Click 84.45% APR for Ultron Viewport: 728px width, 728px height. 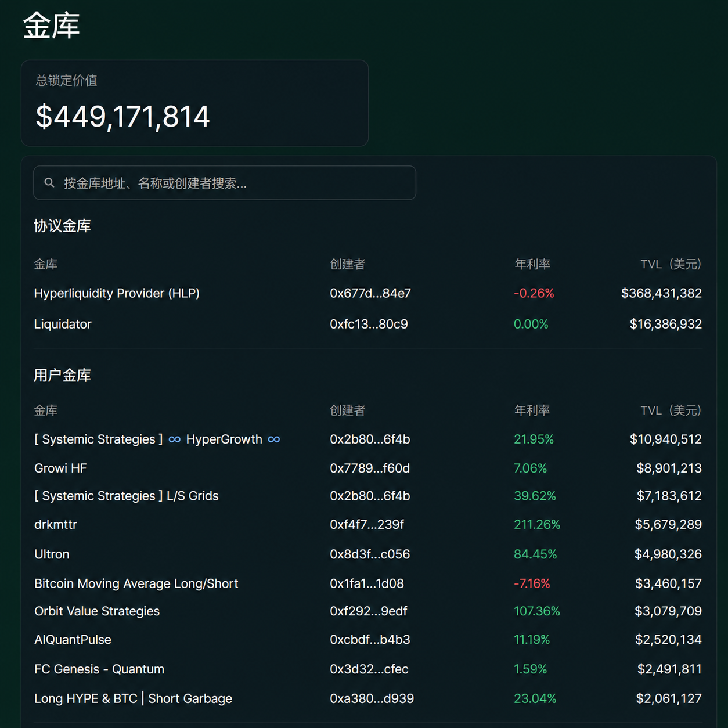point(535,554)
